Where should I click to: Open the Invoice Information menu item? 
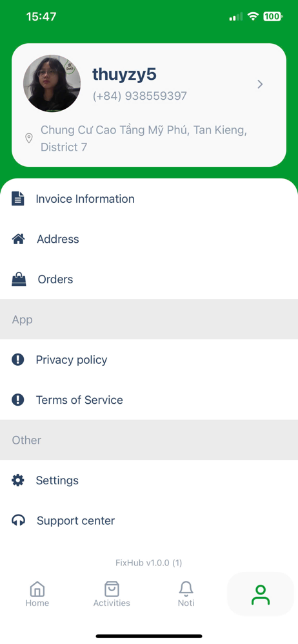click(x=149, y=199)
